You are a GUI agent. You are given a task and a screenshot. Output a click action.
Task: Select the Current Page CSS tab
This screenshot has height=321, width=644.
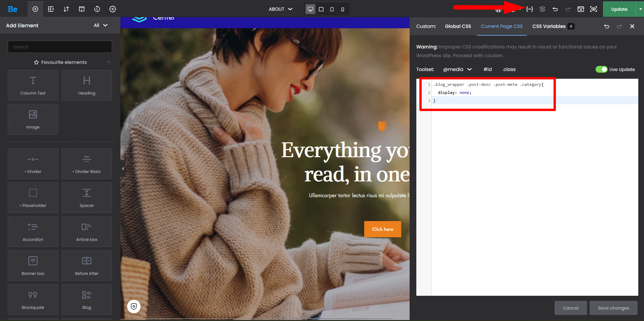tap(501, 26)
